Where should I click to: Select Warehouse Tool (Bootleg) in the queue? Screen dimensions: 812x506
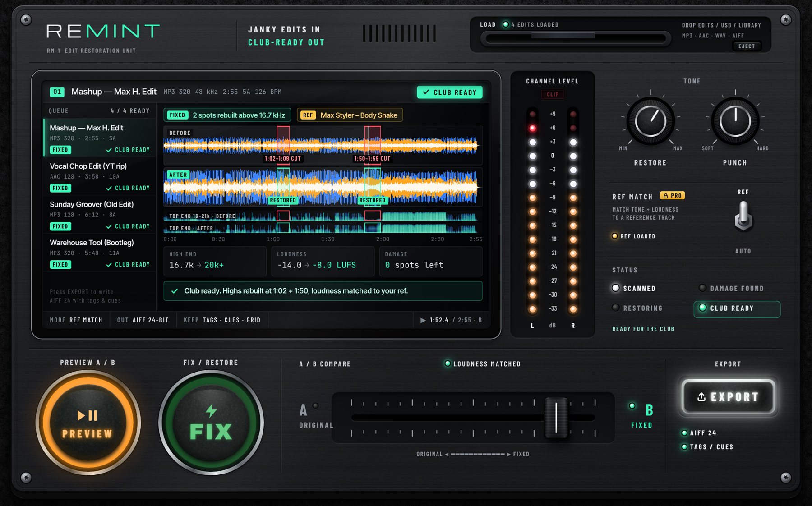coord(100,253)
